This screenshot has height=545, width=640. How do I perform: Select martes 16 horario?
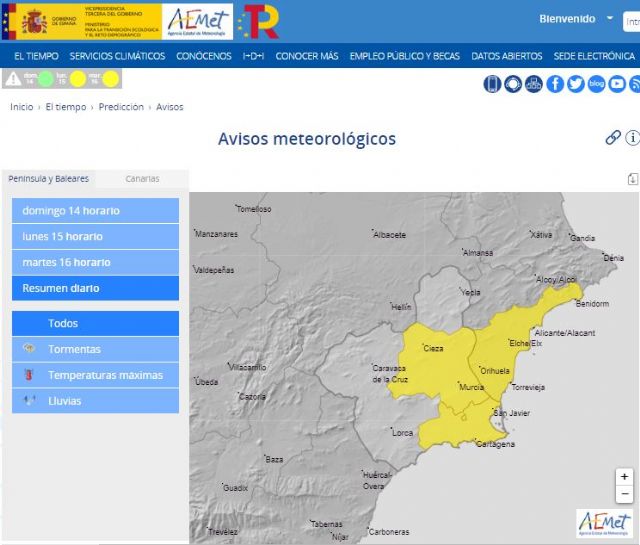point(96,262)
